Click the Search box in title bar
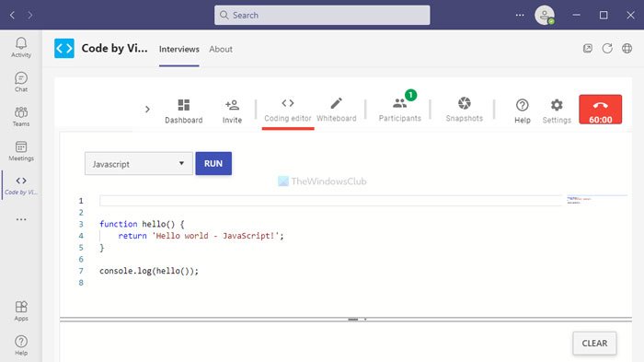This screenshot has height=362, width=644. (x=322, y=16)
